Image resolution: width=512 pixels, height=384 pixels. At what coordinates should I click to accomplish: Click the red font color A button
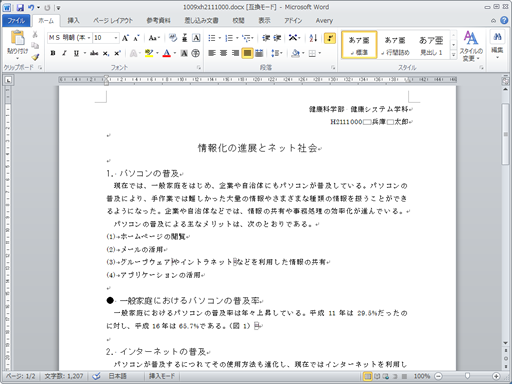pos(167,53)
